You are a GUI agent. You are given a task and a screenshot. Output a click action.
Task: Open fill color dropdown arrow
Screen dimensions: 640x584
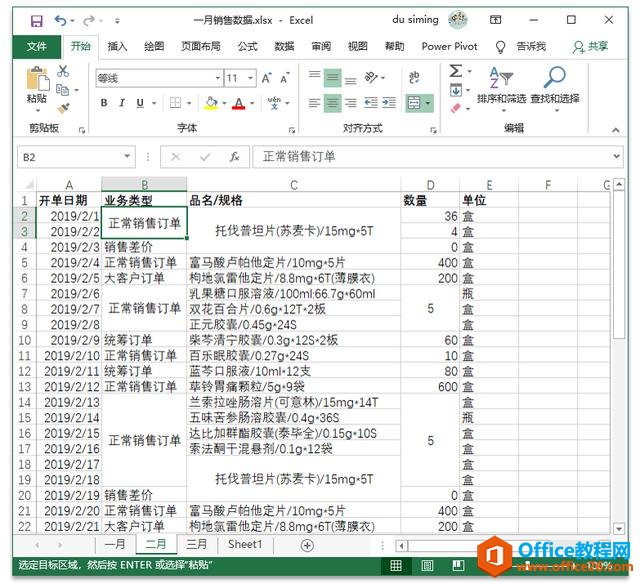[224, 103]
